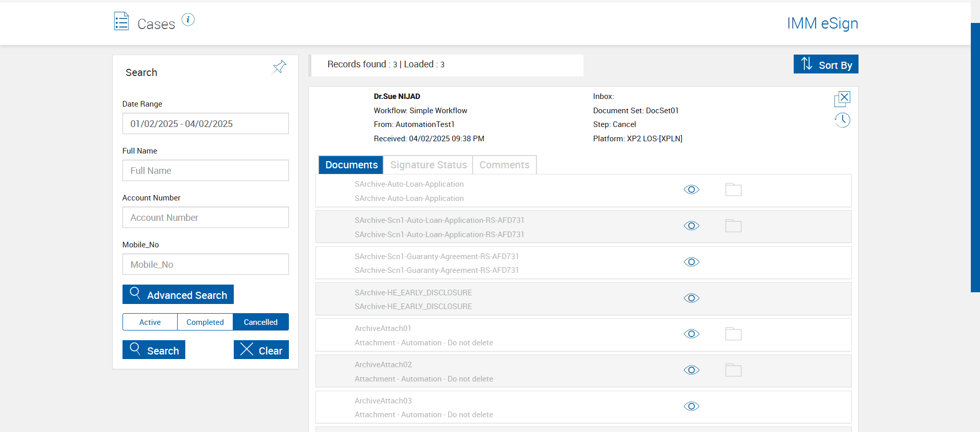Open the Cases info icon
980x432 pixels.
tap(188, 20)
